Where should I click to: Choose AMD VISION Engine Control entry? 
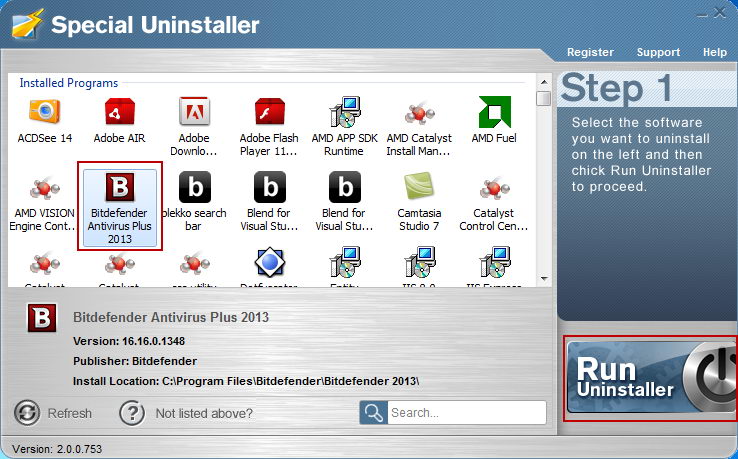(x=45, y=188)
